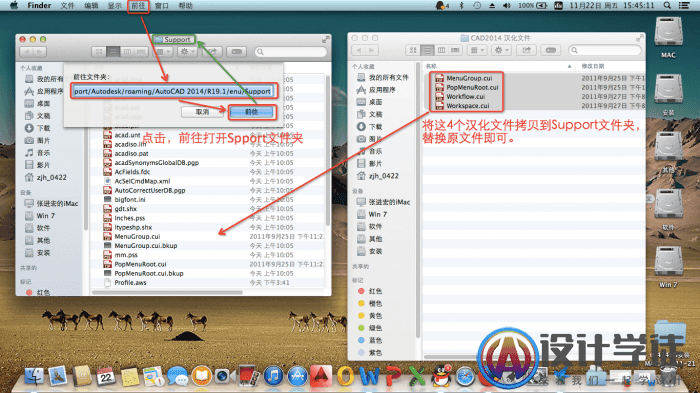
Task: Open Microsoft Excel from the Dock
Action: click(x=417, y=376)
